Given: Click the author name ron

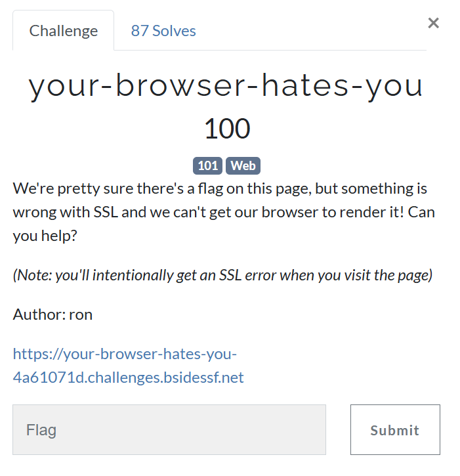Looking at the screenshot, I should (x=81, y=314).
